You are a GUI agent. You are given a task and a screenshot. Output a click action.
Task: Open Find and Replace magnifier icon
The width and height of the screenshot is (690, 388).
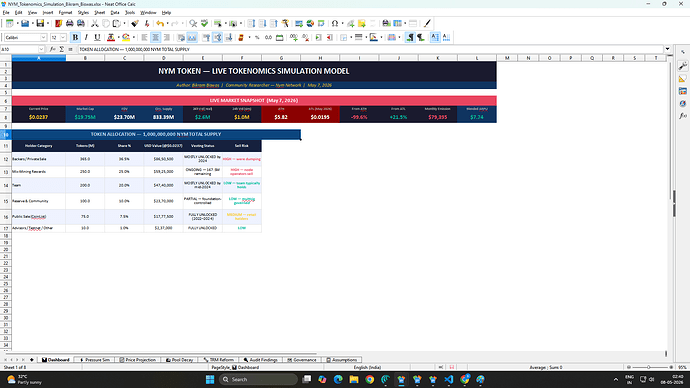tap(193, 23)
